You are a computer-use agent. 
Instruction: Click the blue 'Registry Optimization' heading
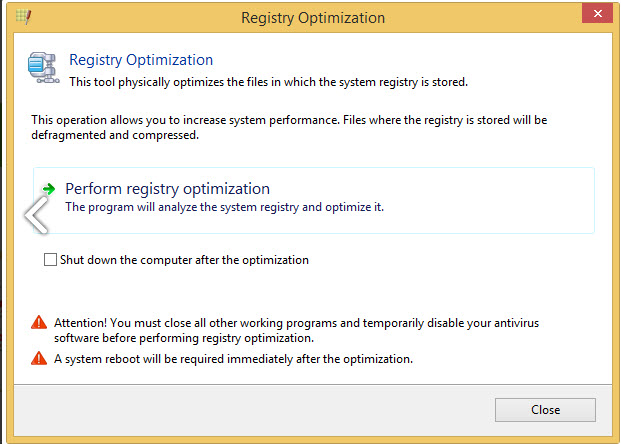pos(141,60)
